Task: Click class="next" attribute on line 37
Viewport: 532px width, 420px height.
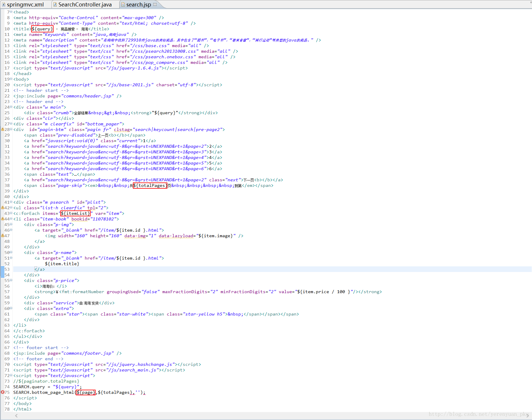Action: coord(225,180)
